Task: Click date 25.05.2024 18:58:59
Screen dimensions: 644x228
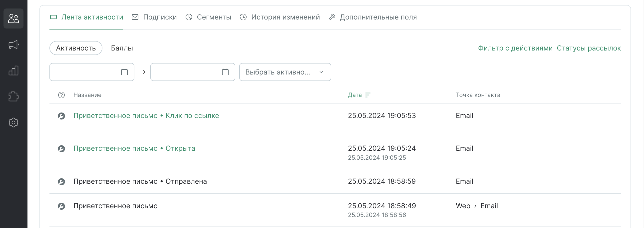Action: tap(382, 181)
